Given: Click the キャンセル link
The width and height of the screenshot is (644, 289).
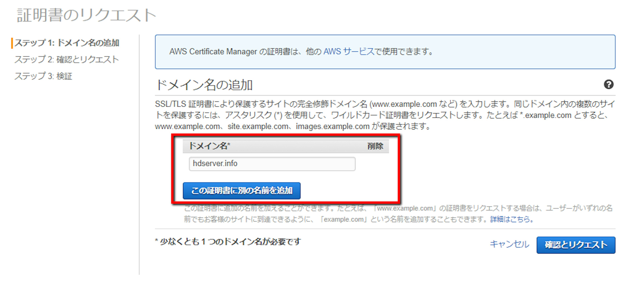Looking at the screenshot, I should tap(509, 244).
